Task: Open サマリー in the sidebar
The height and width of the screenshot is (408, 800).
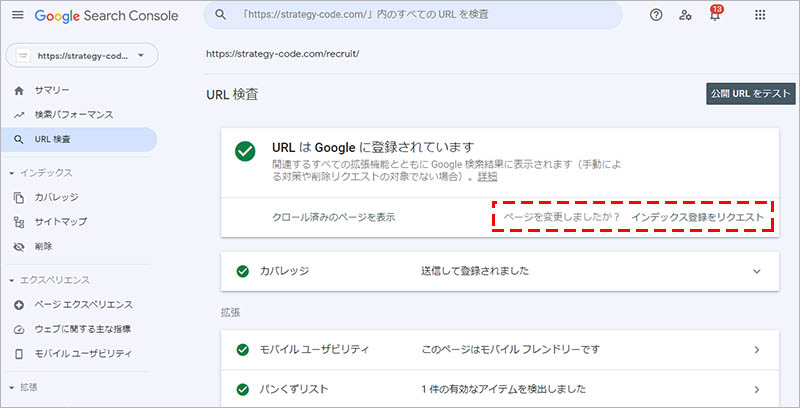Action: 52,90
